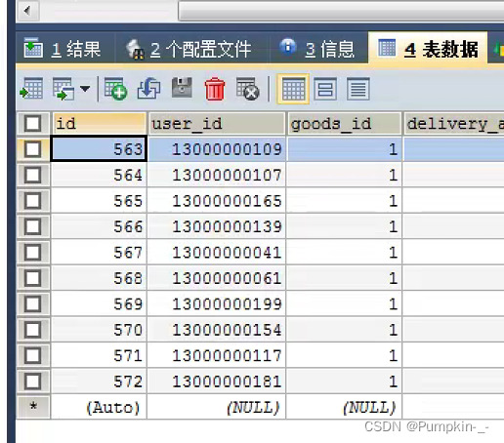Select the user_id cell 13000000107
This screenshot has height=443, width=504.
pyautogui.click(x=217, y=175)
